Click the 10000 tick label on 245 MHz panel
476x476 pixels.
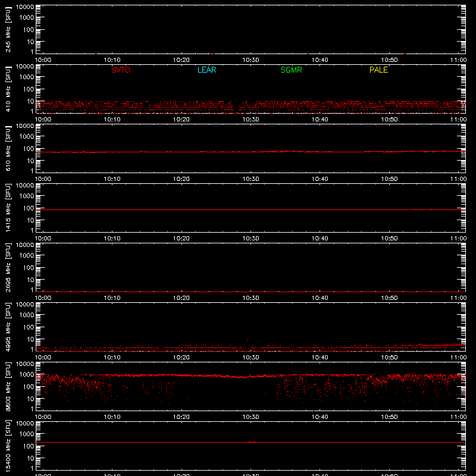[24, 7]
